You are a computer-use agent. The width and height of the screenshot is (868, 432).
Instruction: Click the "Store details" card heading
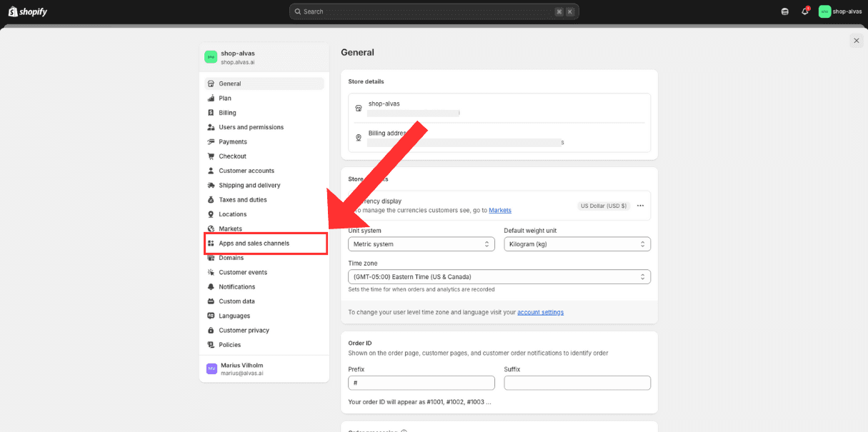[366, 81]
